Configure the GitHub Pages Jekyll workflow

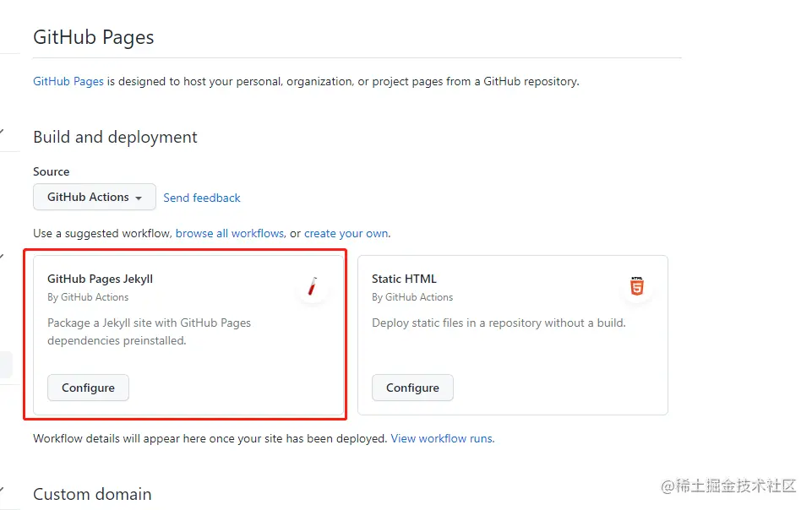pyautogui.click(x=88, y=388)
